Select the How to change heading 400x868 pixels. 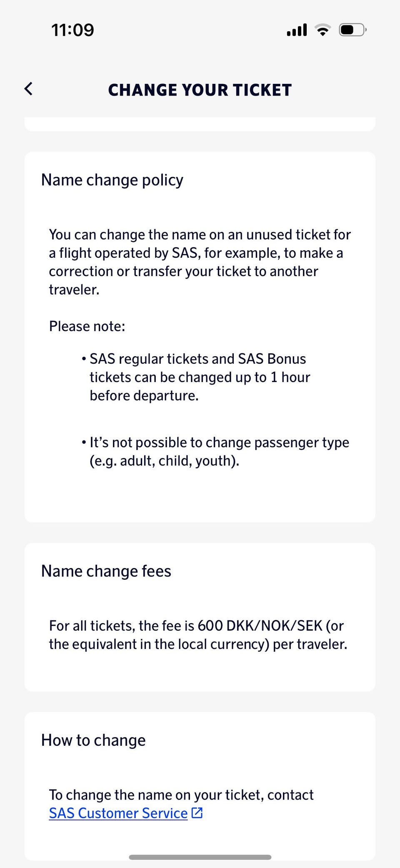(93, 740)
